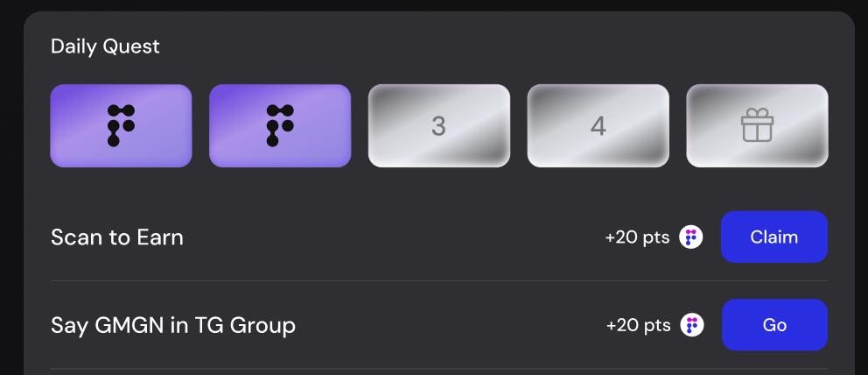The image size is (868, 375).
Task: Open the first completed purple quest tile
Action: click(x=121, y=126)
